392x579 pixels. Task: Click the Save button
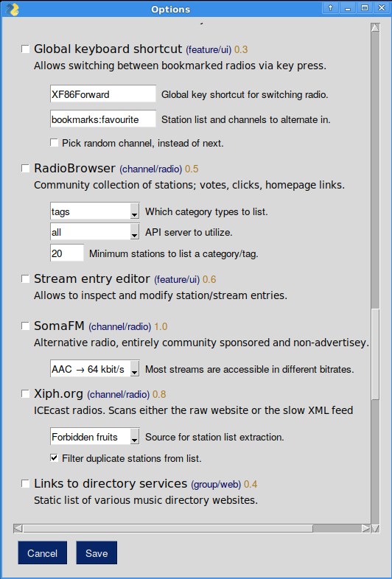(x=97, y=552)
